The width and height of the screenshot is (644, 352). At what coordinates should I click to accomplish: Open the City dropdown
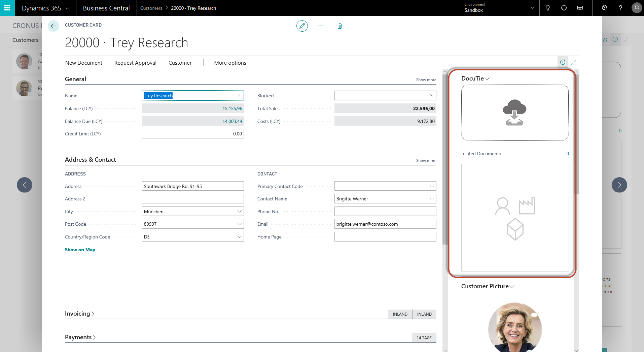tap(240, 212)
